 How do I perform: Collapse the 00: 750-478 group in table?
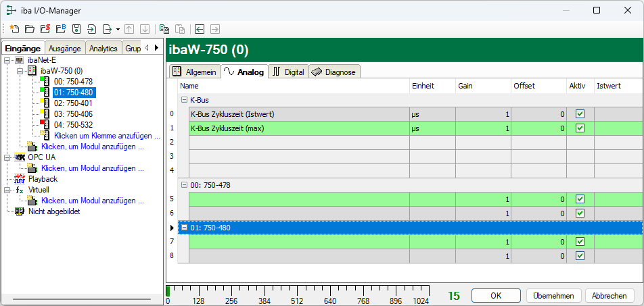click(x=185, y=185)
